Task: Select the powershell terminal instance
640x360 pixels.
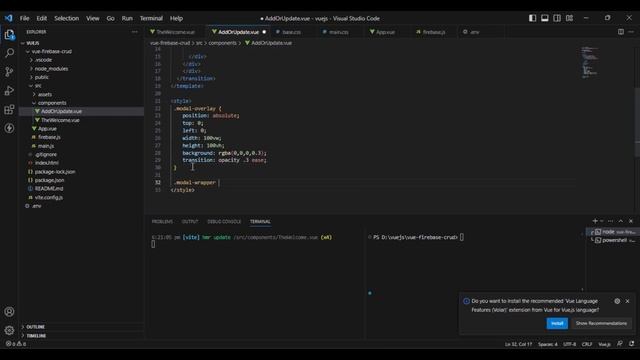Action: pos(612,240)
